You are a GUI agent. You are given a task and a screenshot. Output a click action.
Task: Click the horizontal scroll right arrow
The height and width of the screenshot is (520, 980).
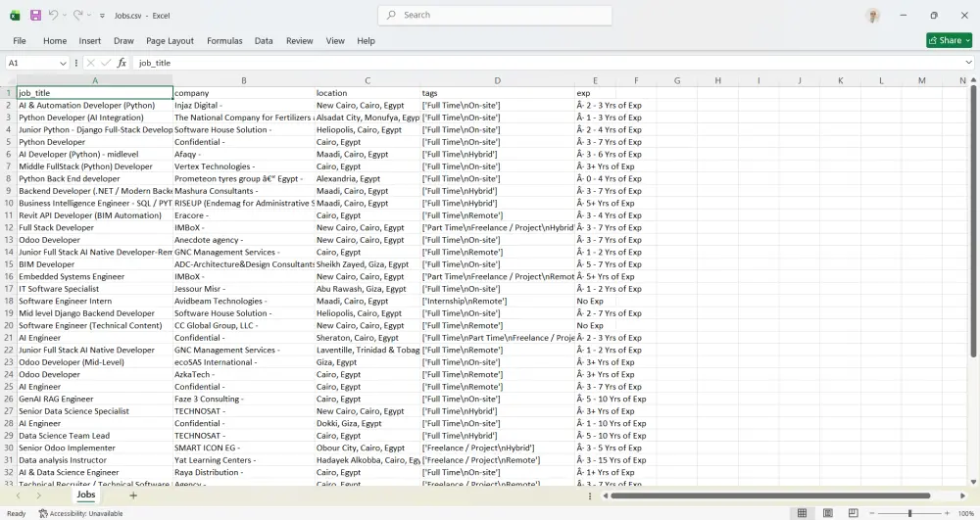(962, 496)
